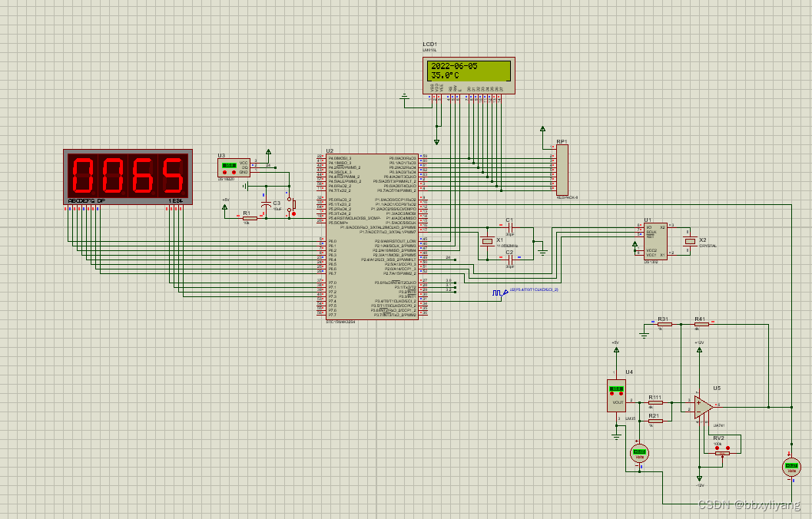Click the +5V terminal left of R1

[225, 207]
